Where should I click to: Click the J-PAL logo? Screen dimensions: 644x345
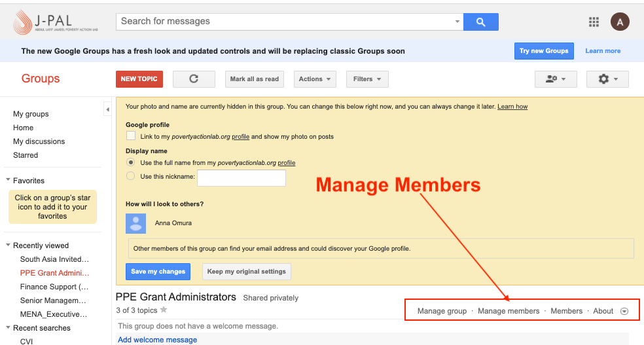pos(56,22)
